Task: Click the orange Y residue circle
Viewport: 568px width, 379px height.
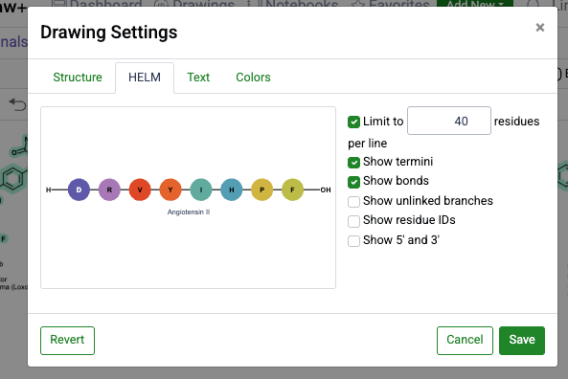Action: pos(170,190)
